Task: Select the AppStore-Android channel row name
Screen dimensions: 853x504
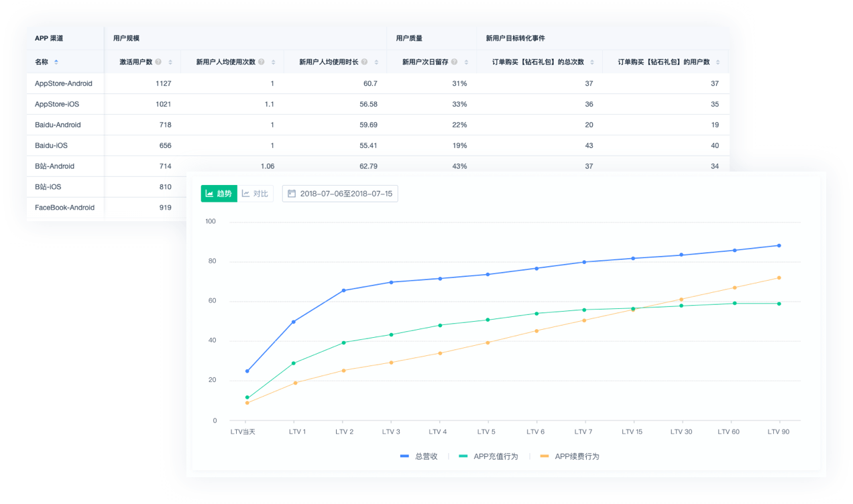Action: coord(64,84)
